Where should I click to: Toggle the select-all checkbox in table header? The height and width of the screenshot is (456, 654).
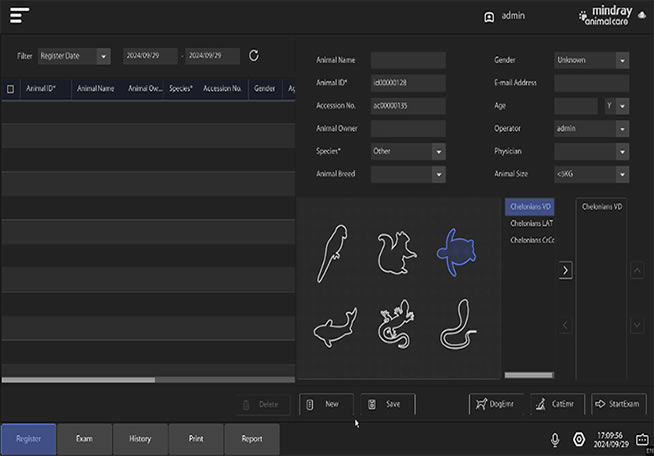pyautogui.click(x=11, y=88)
